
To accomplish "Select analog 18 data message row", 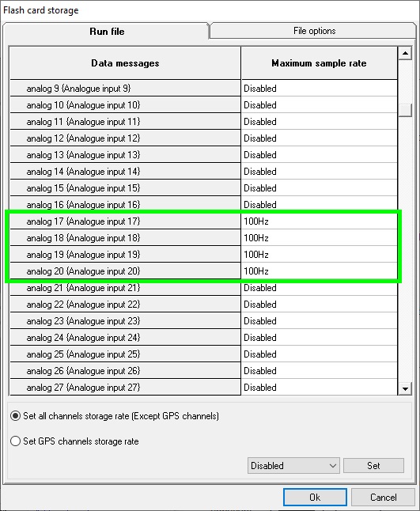I will pos(125,238).
